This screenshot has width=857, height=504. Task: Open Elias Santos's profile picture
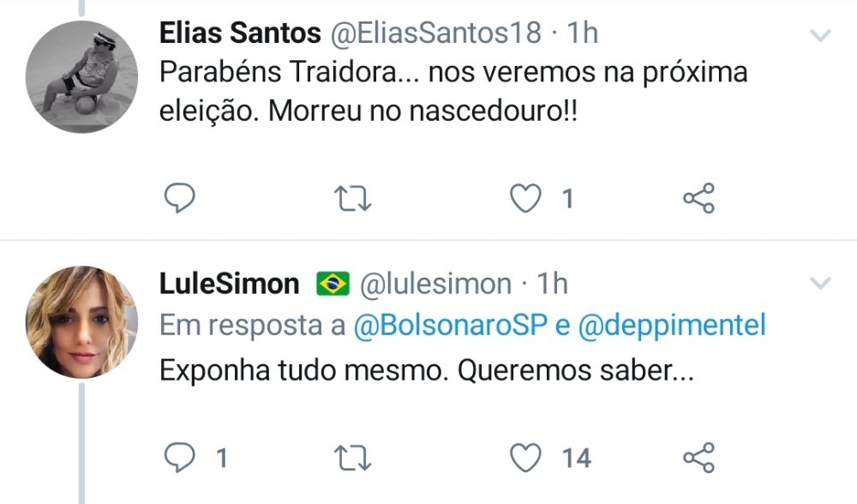point(81,77)
